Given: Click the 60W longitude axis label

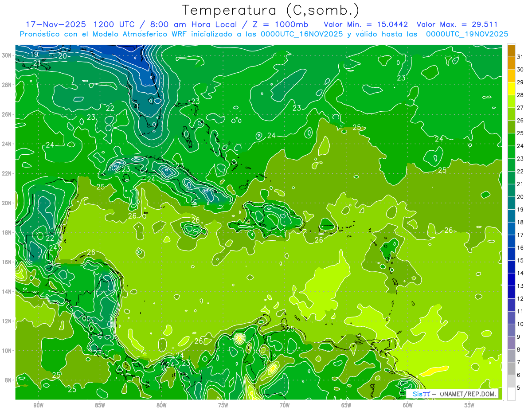Looking at the screenshot, I should pos(408,405).
